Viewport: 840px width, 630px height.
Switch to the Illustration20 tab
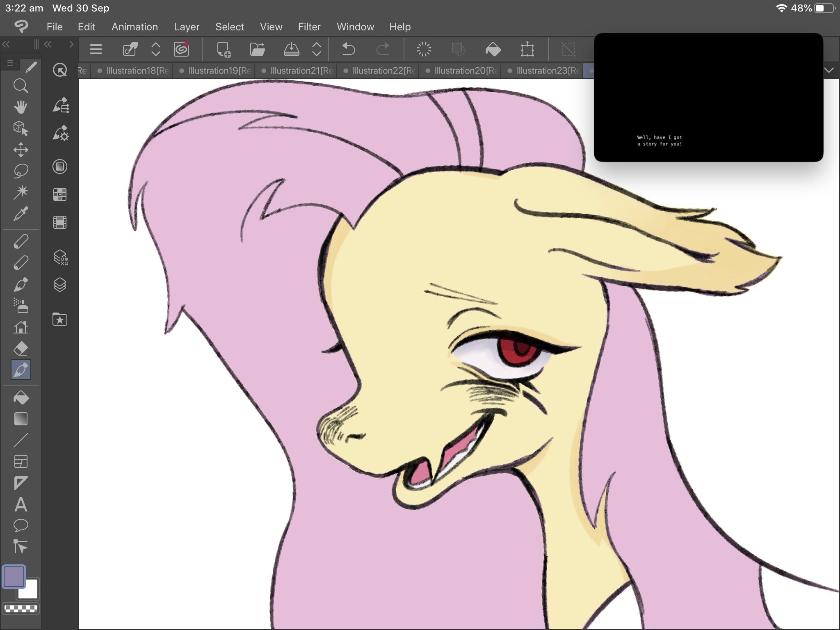point(460,71)
